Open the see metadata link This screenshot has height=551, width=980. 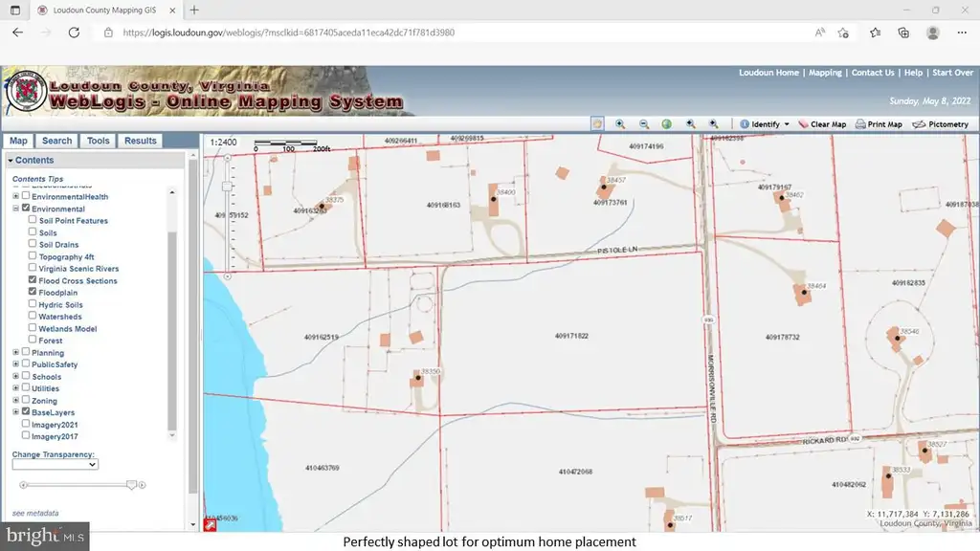coord(35,513)
